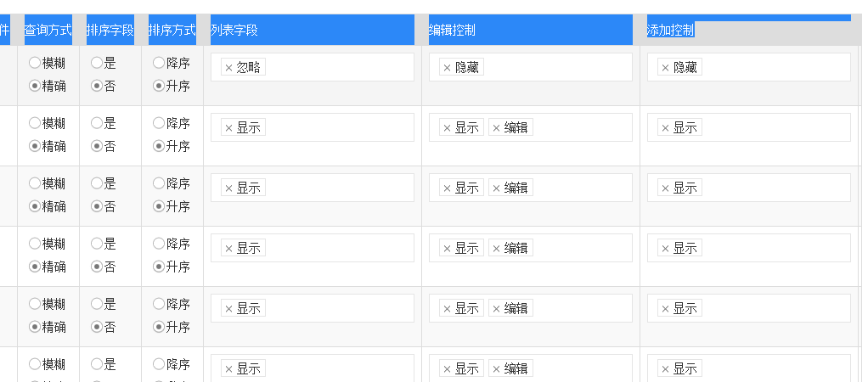Select 是 sort field in second row

[97, 123]
